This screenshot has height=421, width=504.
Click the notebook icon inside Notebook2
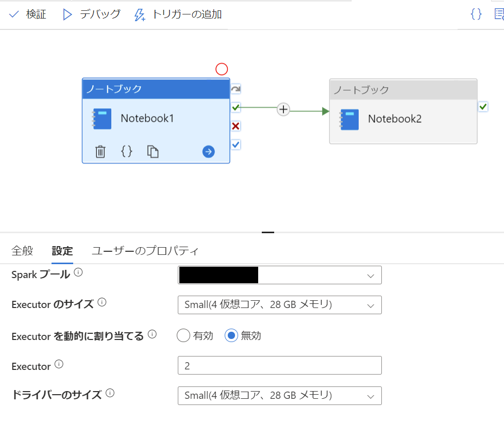click(349, 119)
